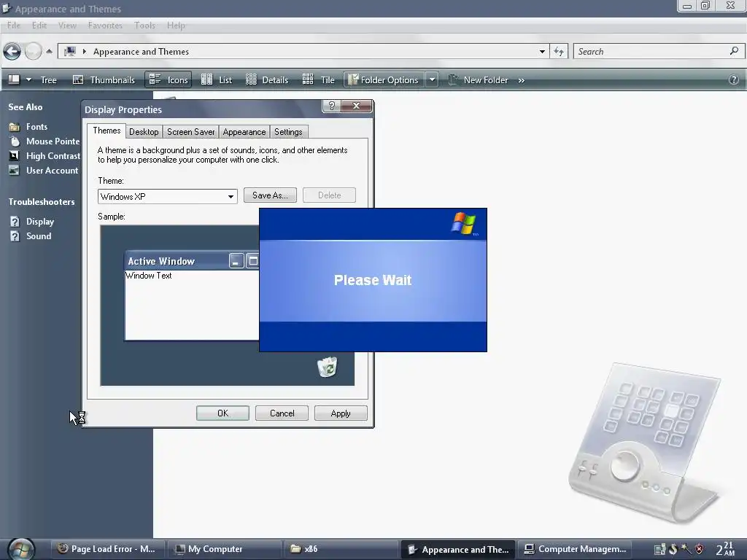The image size is (747, 560).
Task: Open Mouse Pointers link in sidebar
Action: tap(53, 141)
